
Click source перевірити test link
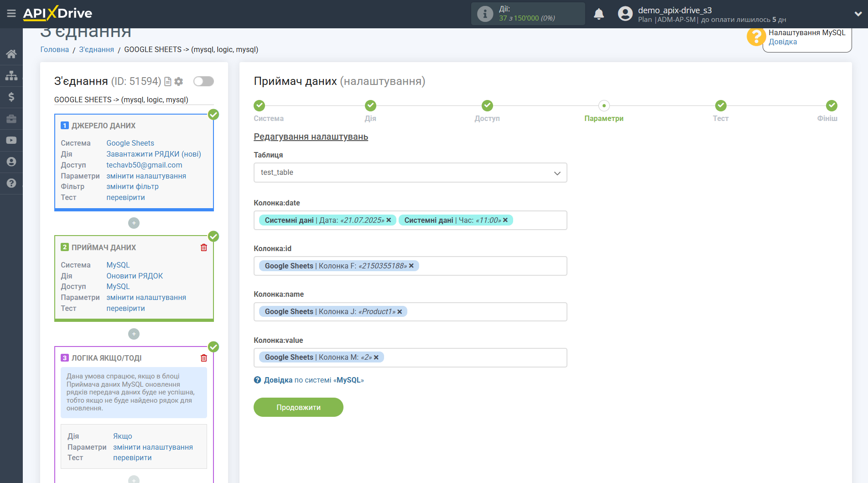125,197
